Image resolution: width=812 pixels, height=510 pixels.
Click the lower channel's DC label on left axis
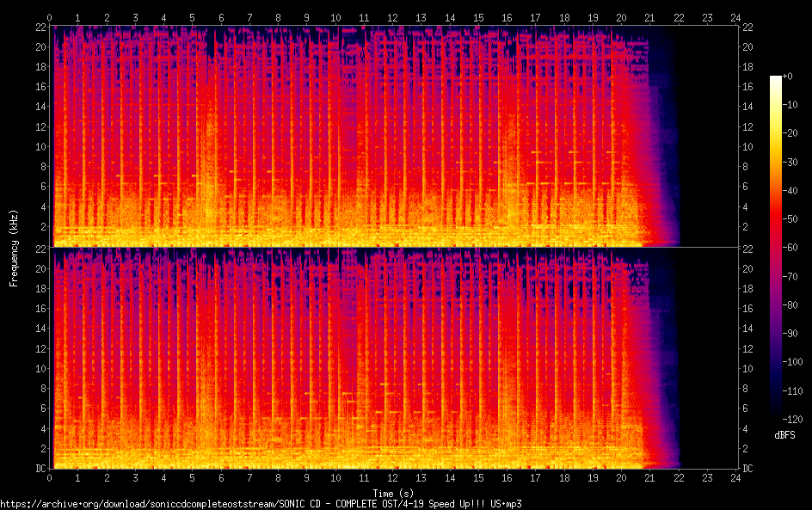pos(40,469)
